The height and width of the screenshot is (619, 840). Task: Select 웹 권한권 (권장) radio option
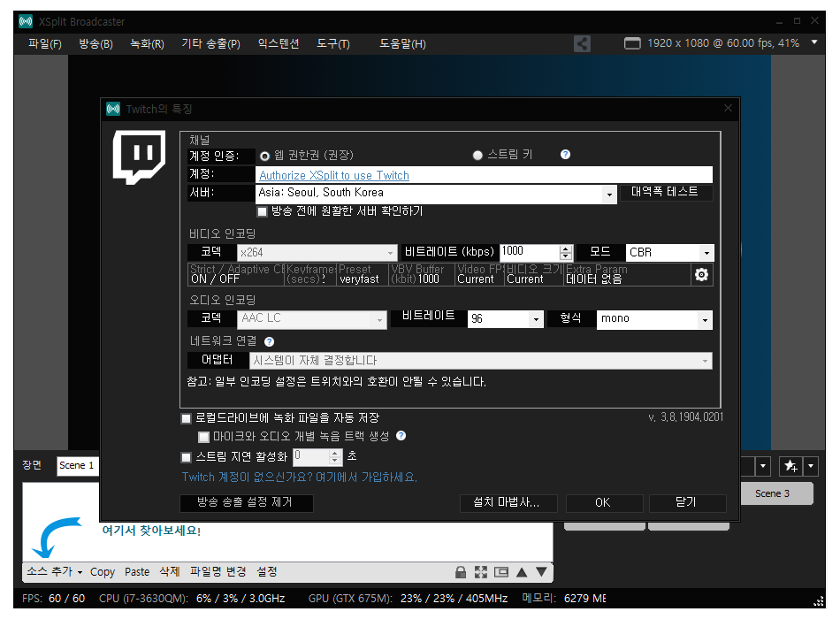pos(264,156)
